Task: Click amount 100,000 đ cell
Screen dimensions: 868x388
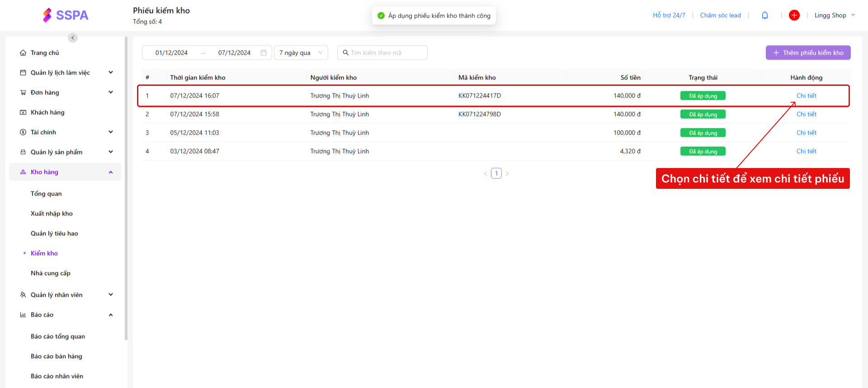Action: point(627,133)
